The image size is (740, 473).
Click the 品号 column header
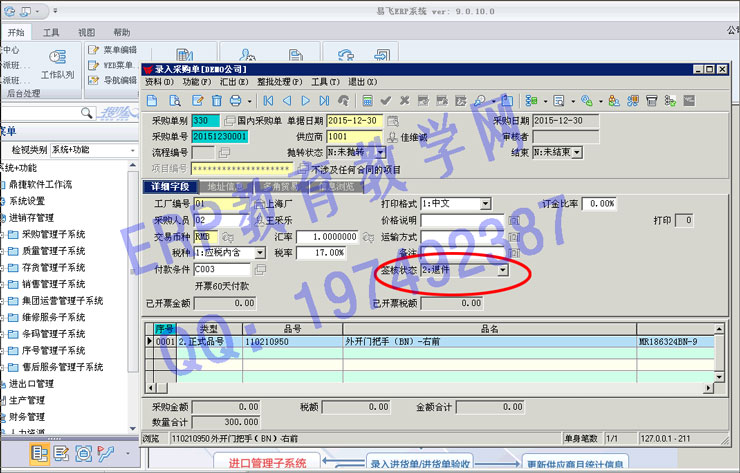[292, 329]
